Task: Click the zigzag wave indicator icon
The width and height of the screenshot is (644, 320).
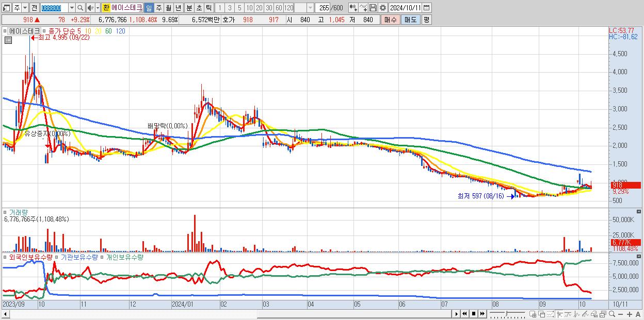Action: pyautogui.click(x=577, y=314)
